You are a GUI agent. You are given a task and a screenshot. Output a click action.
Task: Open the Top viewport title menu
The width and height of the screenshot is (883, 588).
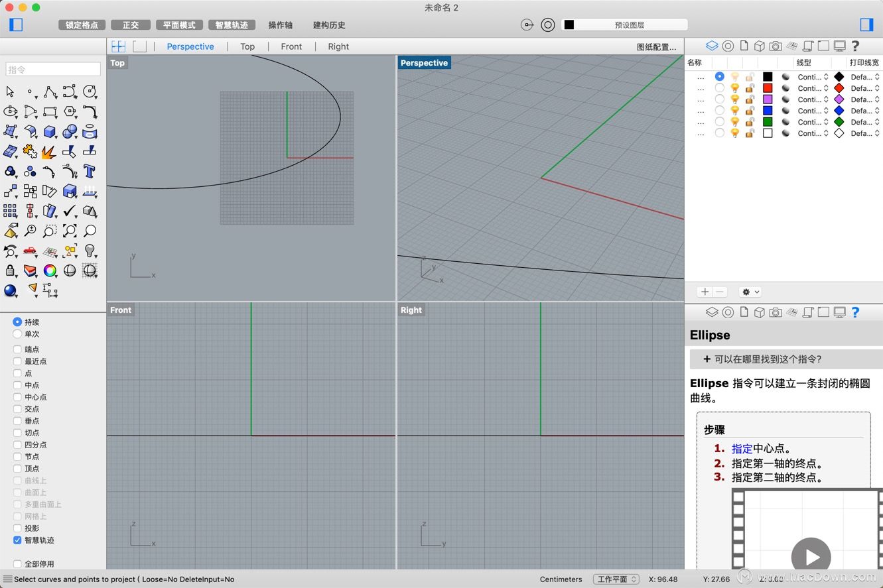117,63
